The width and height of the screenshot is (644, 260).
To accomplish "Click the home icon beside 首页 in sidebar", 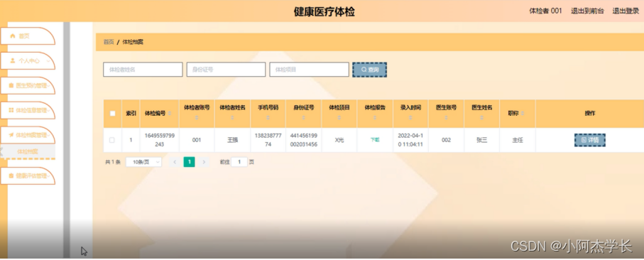I will [x=12, y=36].
